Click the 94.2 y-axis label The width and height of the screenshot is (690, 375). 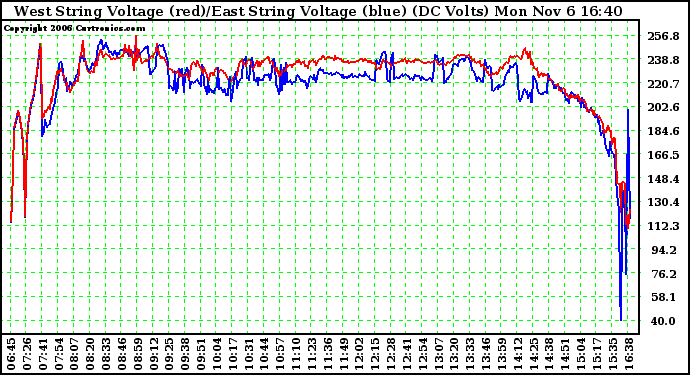pos(665,250)
